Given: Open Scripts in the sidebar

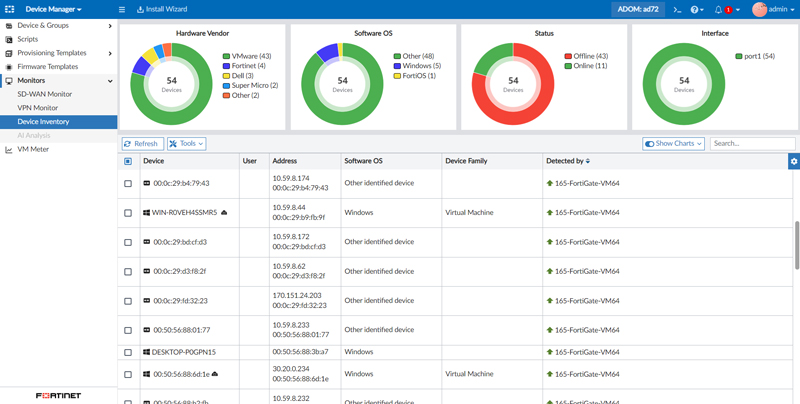Looking at the screenshot, I should (x=28, y=39).
